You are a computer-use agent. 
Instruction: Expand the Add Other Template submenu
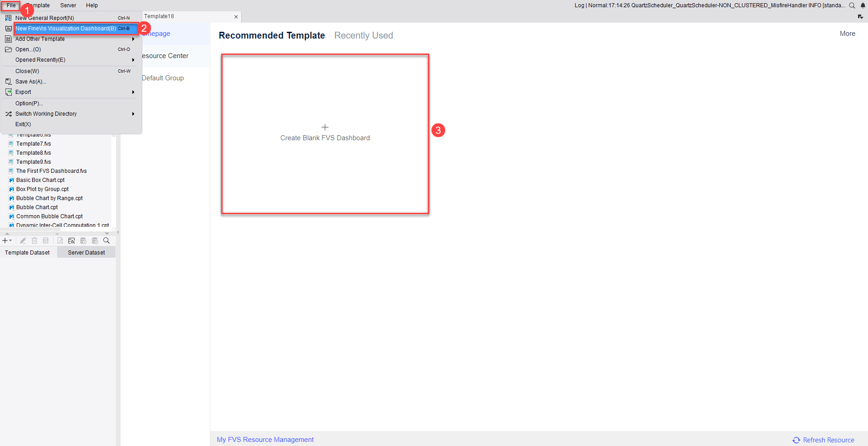40,39
